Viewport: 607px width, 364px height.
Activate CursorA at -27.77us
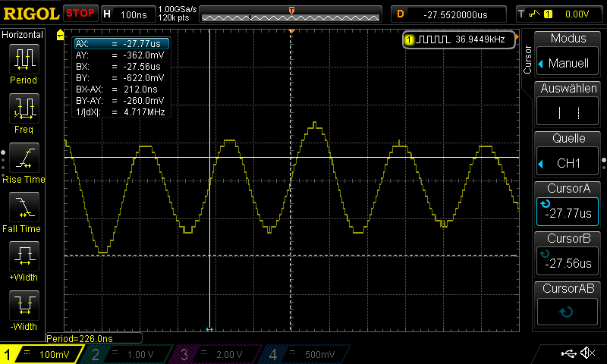point(568,212)
